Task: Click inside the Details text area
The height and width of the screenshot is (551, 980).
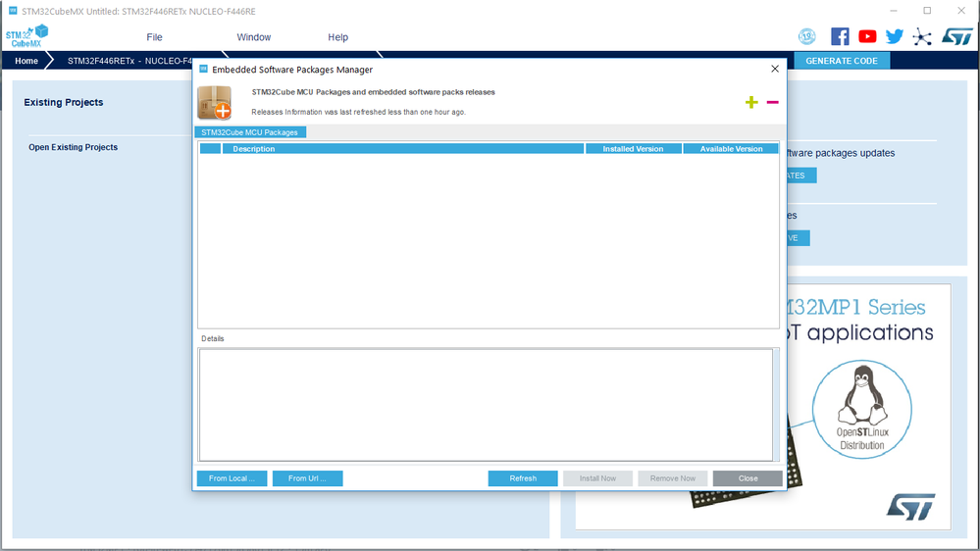Action: (486, 405)
